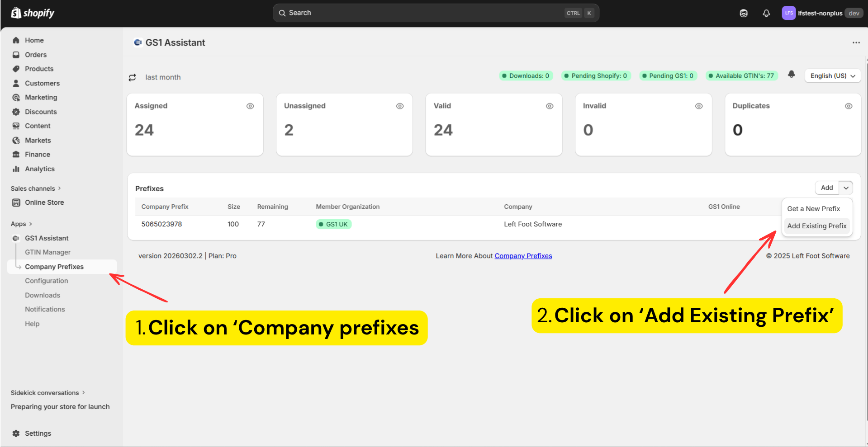
Task: Click the Search input field
Action: click(436, 13)
